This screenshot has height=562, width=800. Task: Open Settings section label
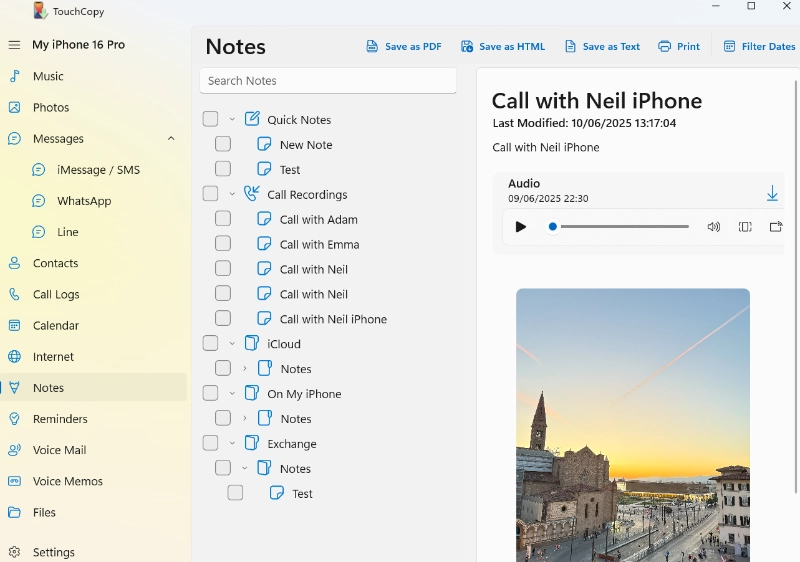[x=54, y=552]
